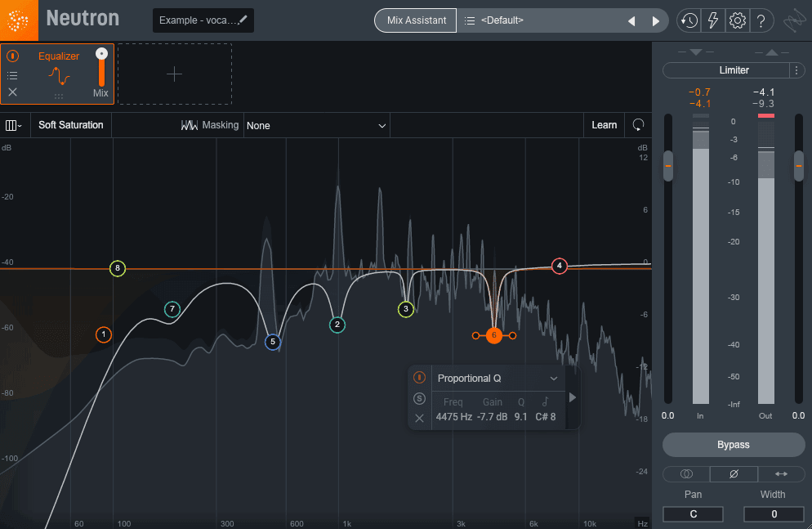812x529 pixels.
Task: Select EQ node 8
Action: [118, 268]
